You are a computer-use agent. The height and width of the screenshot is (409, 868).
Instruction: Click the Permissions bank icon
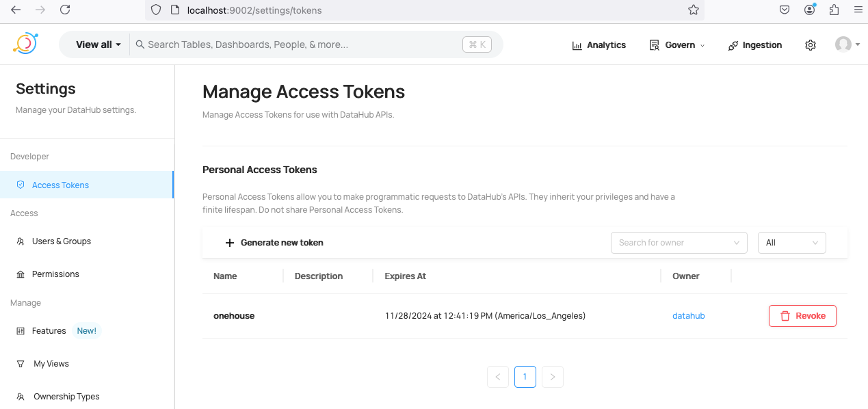21,274
